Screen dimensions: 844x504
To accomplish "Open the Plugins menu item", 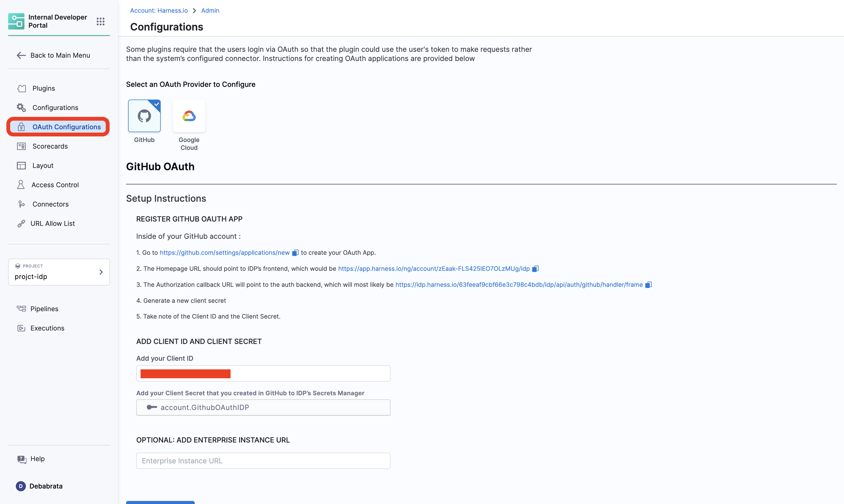I will pos(43,88).
